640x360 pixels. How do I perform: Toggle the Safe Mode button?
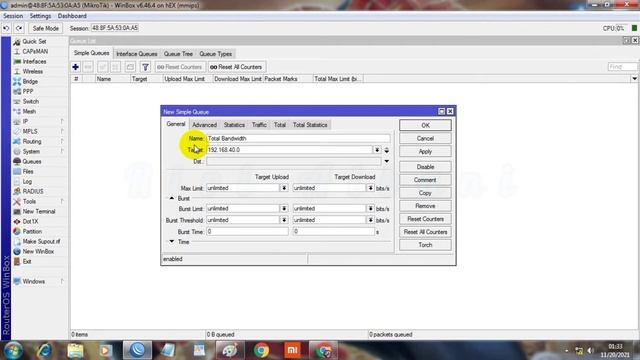pyautogui.click(x=45, y=29)
